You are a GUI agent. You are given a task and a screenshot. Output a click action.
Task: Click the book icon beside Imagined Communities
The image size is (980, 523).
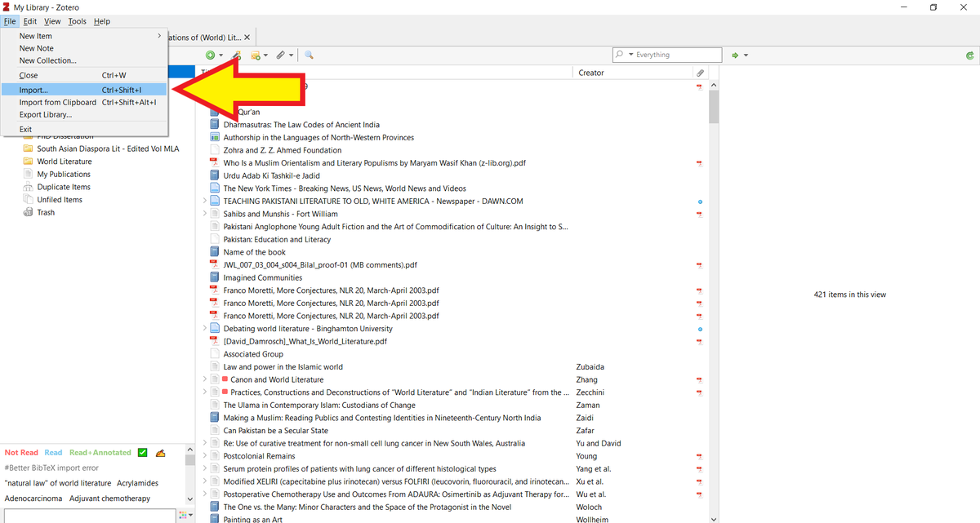(x=216, y=277)
